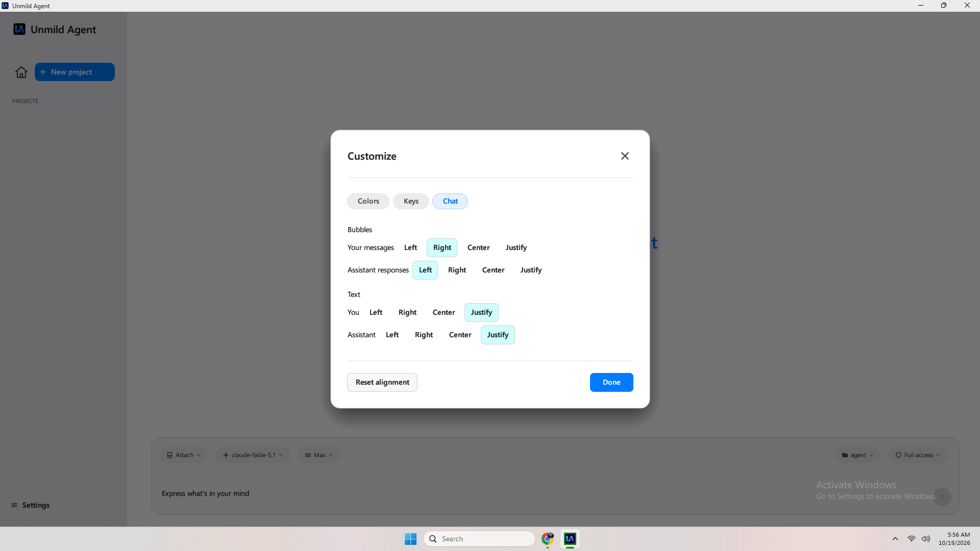The image size is (980, 551).
Task: Open the agent folder dropdown
Action: click(x=857, y=455)
